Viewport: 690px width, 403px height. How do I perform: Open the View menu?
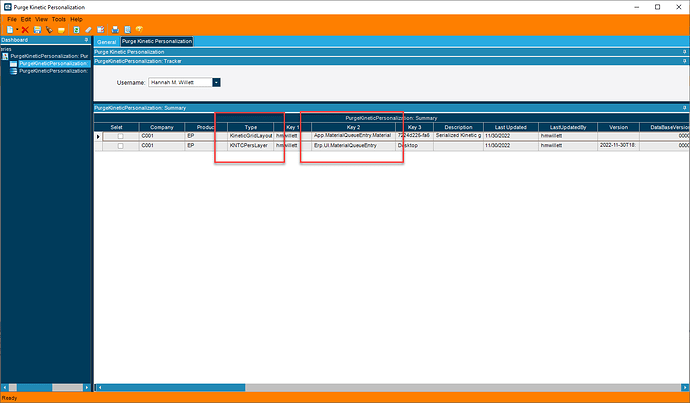(x=41, y=19)
